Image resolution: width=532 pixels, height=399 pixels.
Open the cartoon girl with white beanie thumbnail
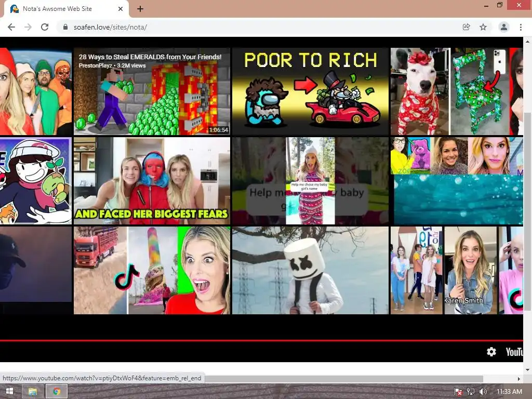click(36, 181)
